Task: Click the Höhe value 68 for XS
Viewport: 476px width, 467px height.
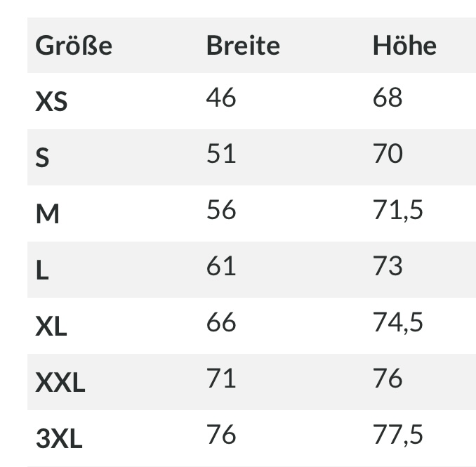Action: click(387, 98)
